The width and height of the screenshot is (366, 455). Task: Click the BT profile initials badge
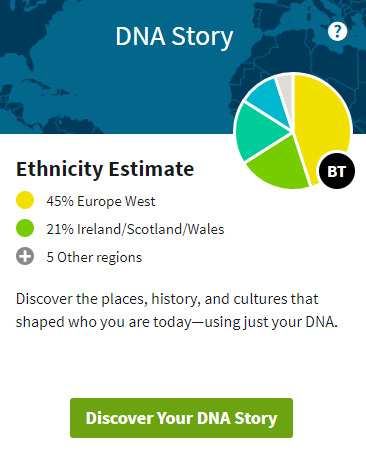point(337,171)
